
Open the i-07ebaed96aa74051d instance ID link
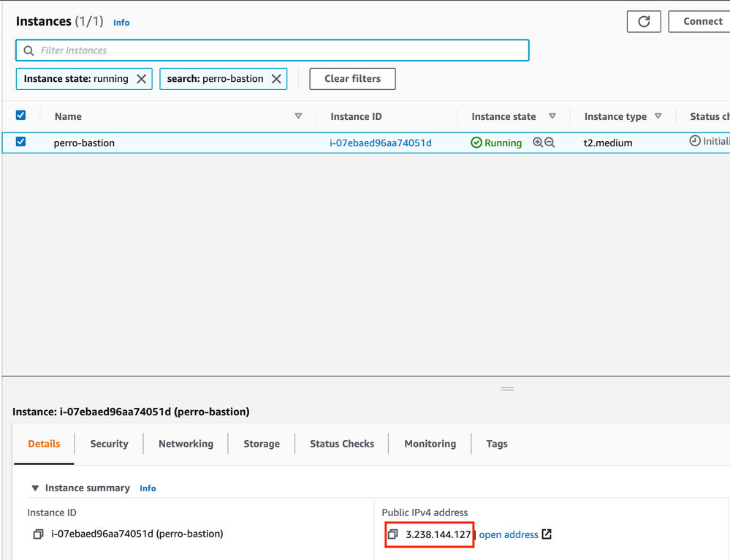point(381,143)
